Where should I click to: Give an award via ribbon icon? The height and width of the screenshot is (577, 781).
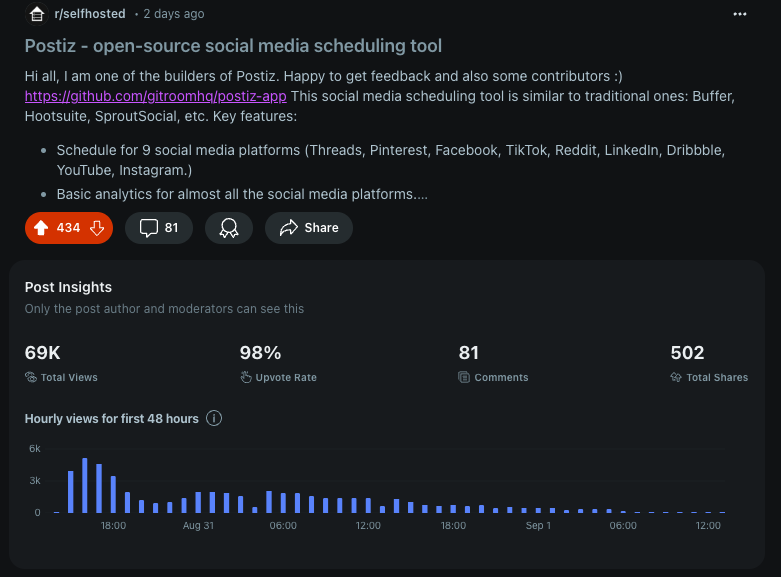[x=229, y=228]
